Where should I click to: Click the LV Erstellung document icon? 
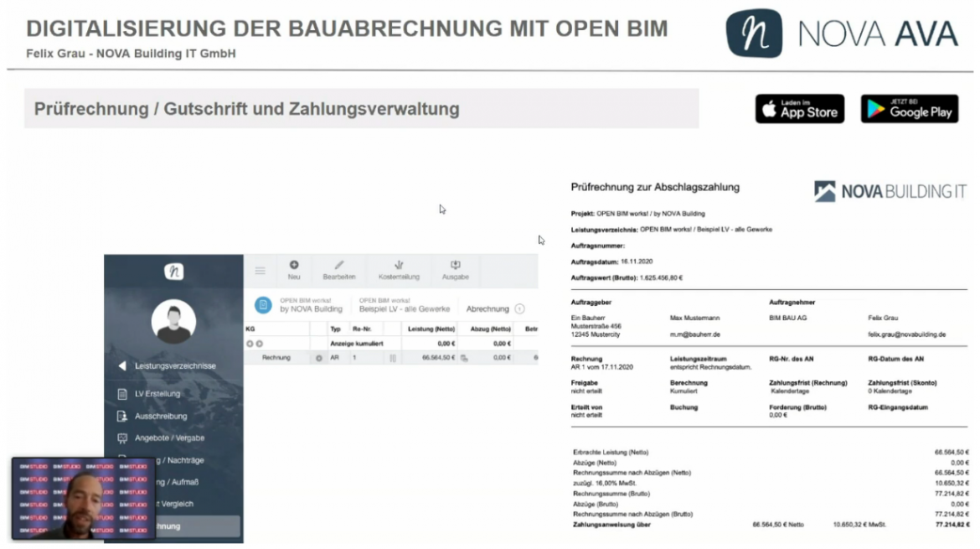122,394
